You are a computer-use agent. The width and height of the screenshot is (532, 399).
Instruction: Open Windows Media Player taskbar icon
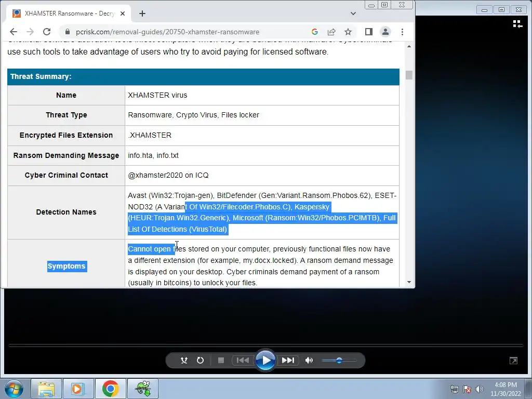click(x=78, y=389)
